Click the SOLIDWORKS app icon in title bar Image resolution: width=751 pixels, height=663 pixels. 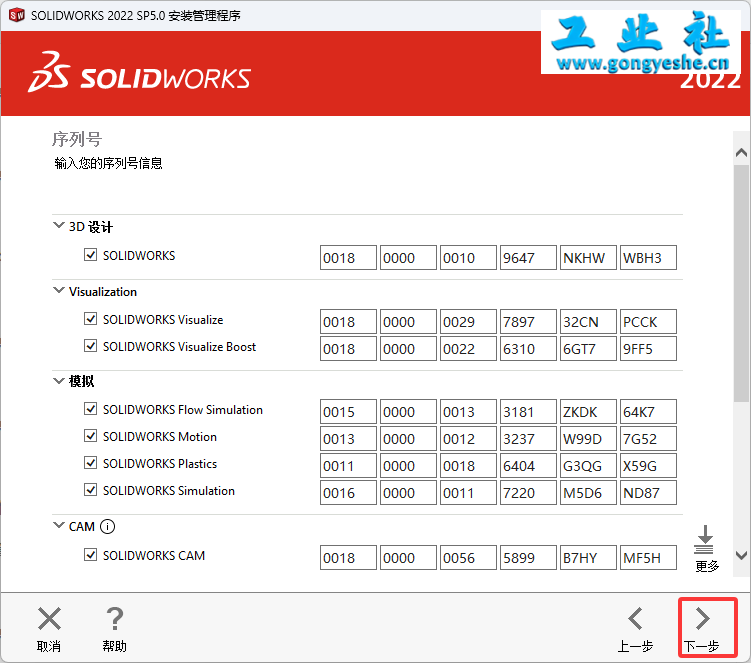[x=17, y=15]
